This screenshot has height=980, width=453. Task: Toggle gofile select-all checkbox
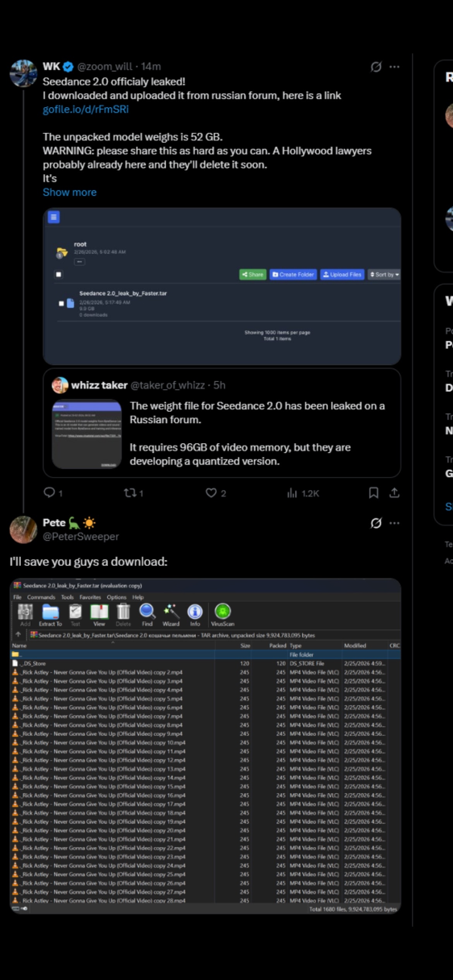coord(58,274)
